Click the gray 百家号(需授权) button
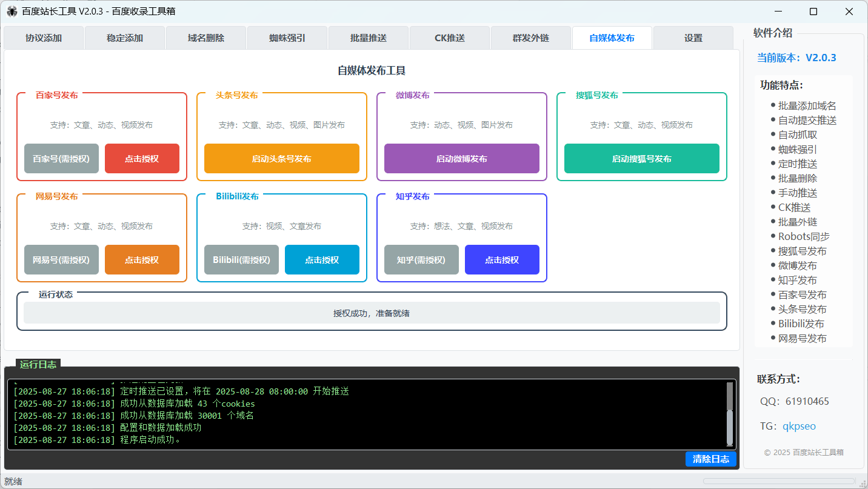868x489 pixels. click(x=61, y=159)
